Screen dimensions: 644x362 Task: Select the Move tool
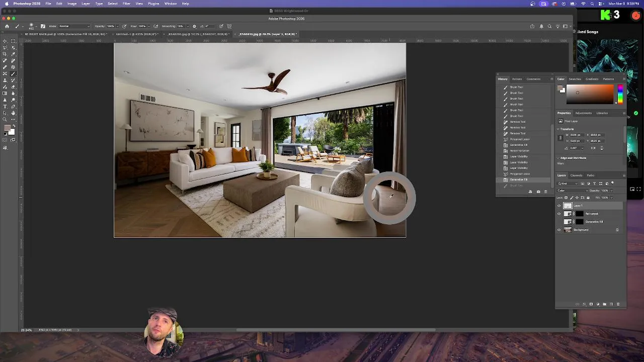coord(5,41)
